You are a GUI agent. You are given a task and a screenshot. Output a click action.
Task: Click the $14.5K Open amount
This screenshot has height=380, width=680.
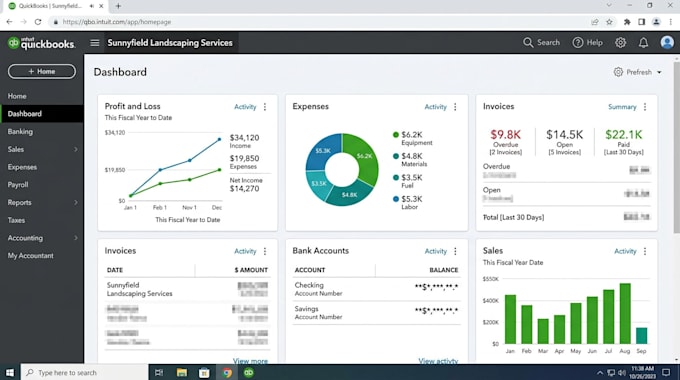pyautogui.click(x=565, y=134)
